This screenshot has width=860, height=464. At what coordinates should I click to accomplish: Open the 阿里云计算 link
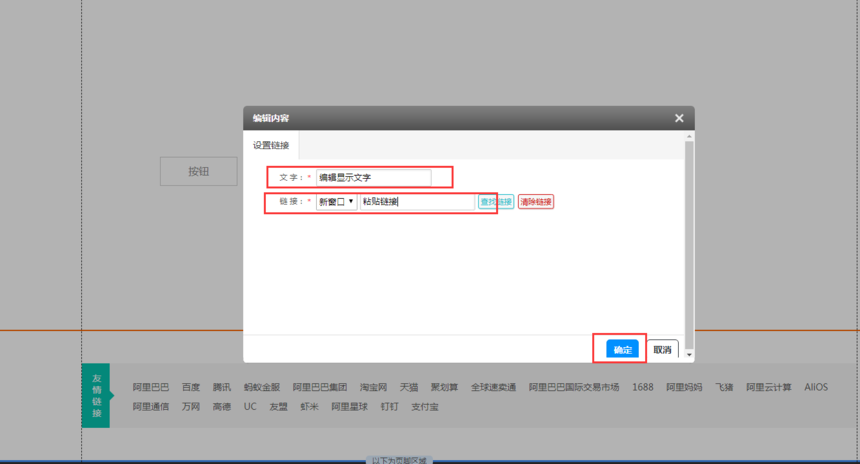[769, 387]
